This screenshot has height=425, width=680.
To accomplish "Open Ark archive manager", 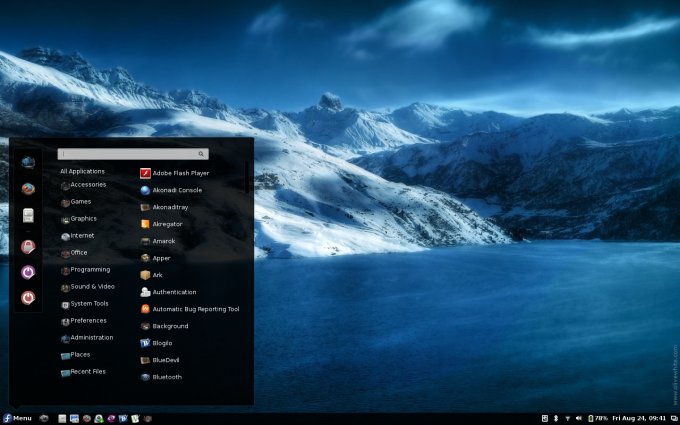I will tap(157, 275).
